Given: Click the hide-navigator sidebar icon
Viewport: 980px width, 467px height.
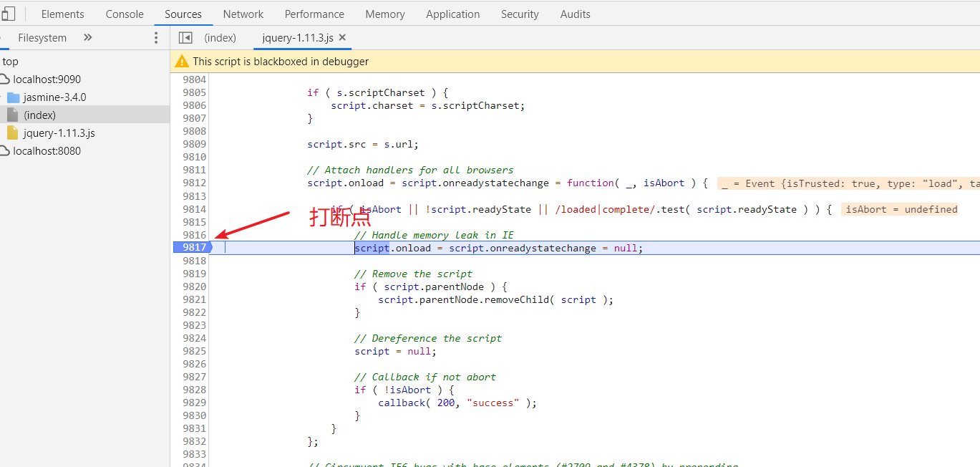Looking at the screenshot, I should (185, 37).
